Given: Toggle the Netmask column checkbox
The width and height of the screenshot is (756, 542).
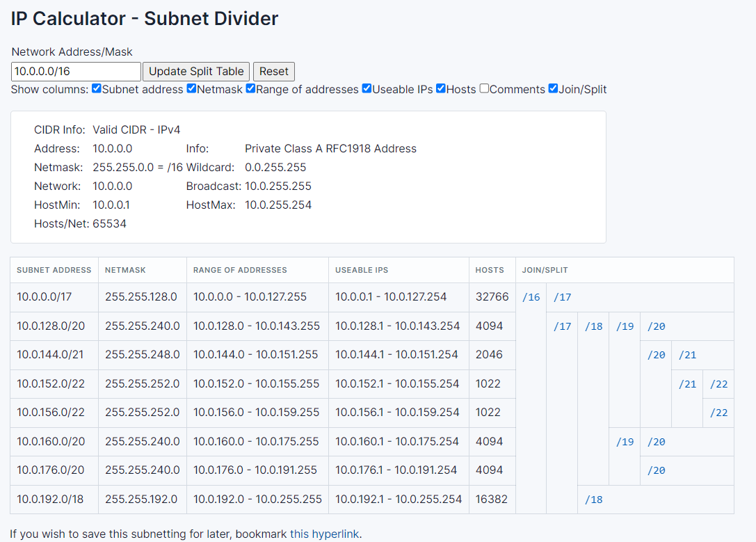Looking at the screenshot, I should [x=191, y=88].
